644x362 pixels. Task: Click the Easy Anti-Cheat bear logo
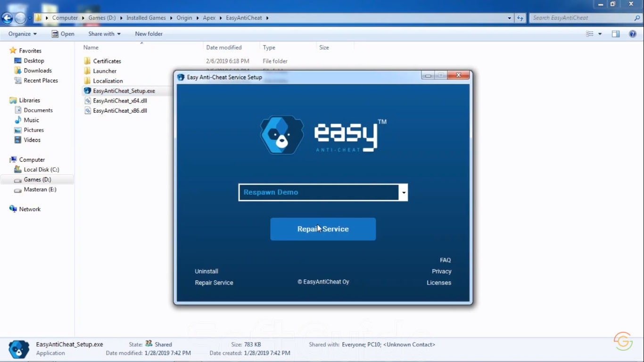tap(282, 135)
